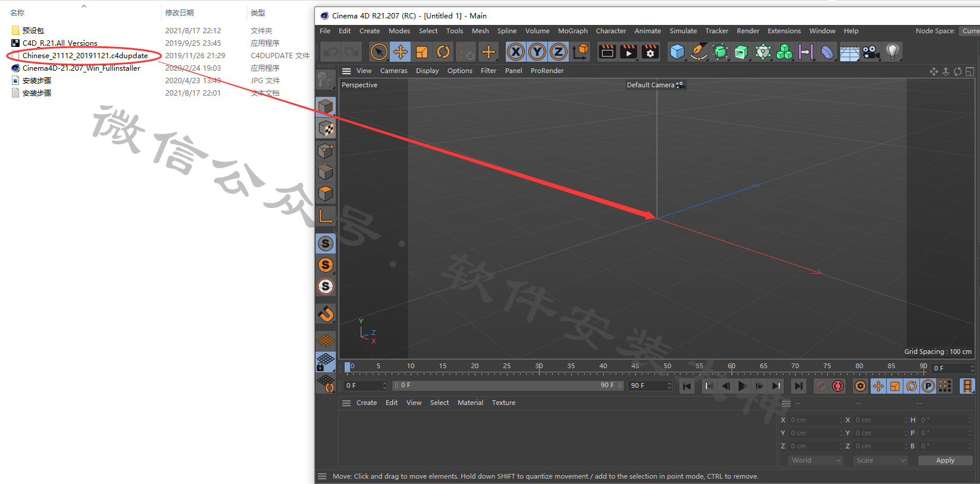Open Material manager hamburger menu
980x484 pixels.
point(346,403)
